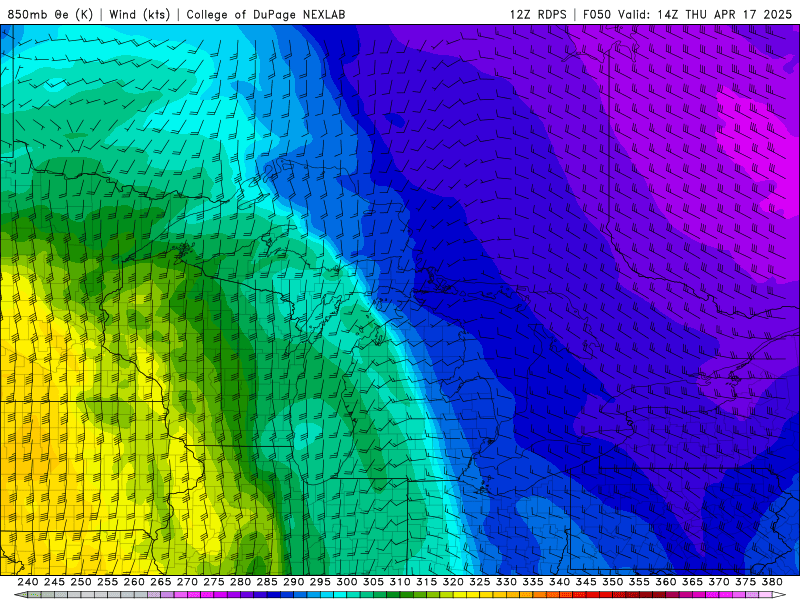Select the 285 value on color scale
Image resolution: width=800 pixels, height=600 pixels.
[x=267, y=582]
